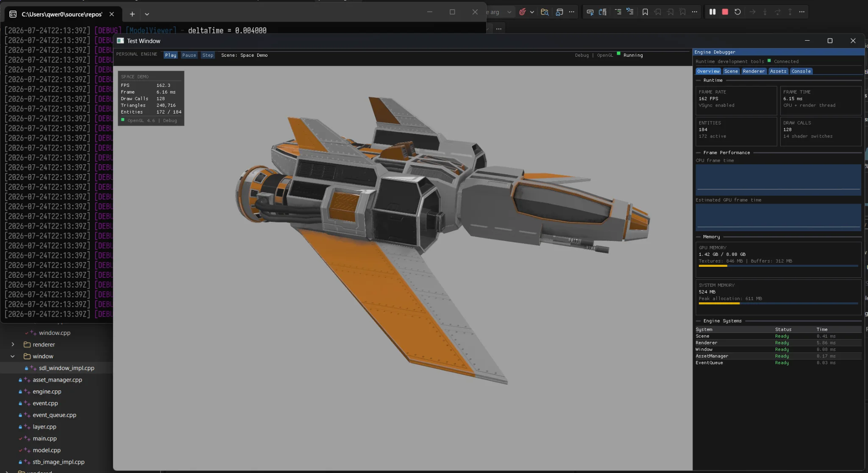Click the CPU frame time graph
The width and height of the screenshot is (868, 473).
click(778, 180)
